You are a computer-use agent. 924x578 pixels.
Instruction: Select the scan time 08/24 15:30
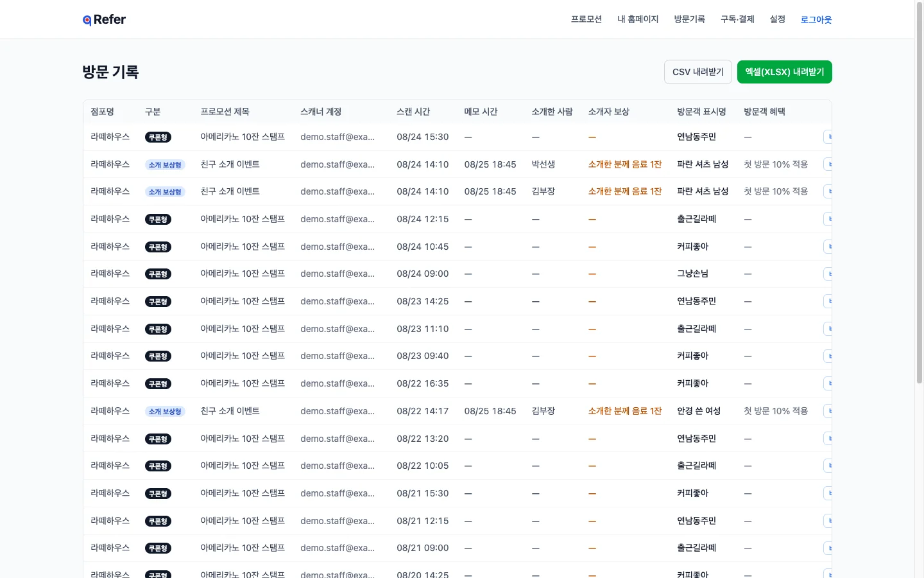423,137
